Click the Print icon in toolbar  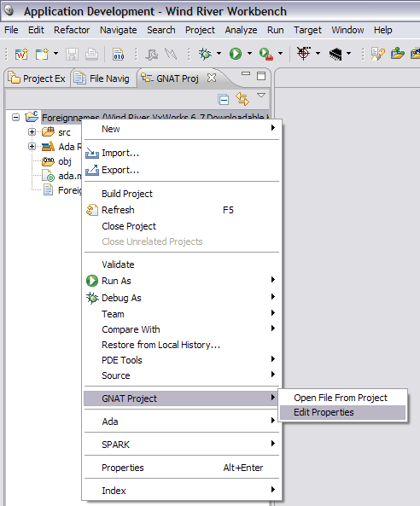(x=91, y=54)
